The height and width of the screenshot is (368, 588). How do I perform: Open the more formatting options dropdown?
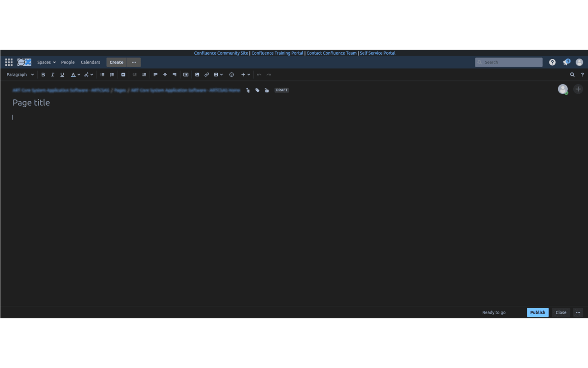(x=88, y=75)
